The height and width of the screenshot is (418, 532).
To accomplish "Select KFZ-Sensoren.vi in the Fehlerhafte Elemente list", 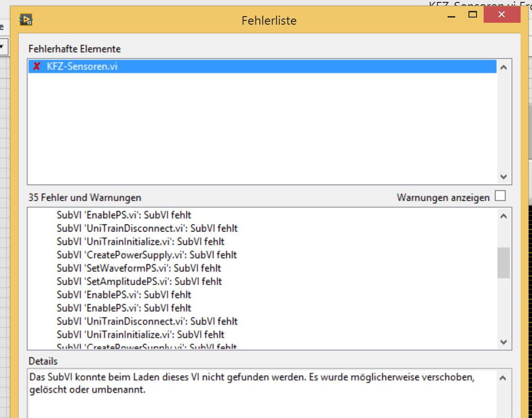I will [262, 66].
